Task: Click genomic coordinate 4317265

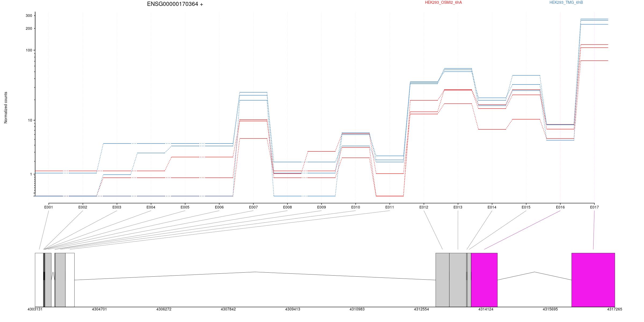Action: tap(614, 309)
